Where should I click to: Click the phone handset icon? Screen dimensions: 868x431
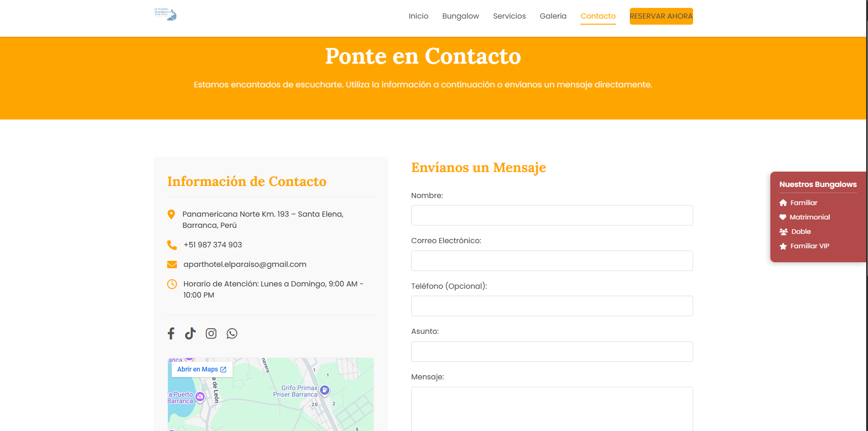(x=172, y=245)
